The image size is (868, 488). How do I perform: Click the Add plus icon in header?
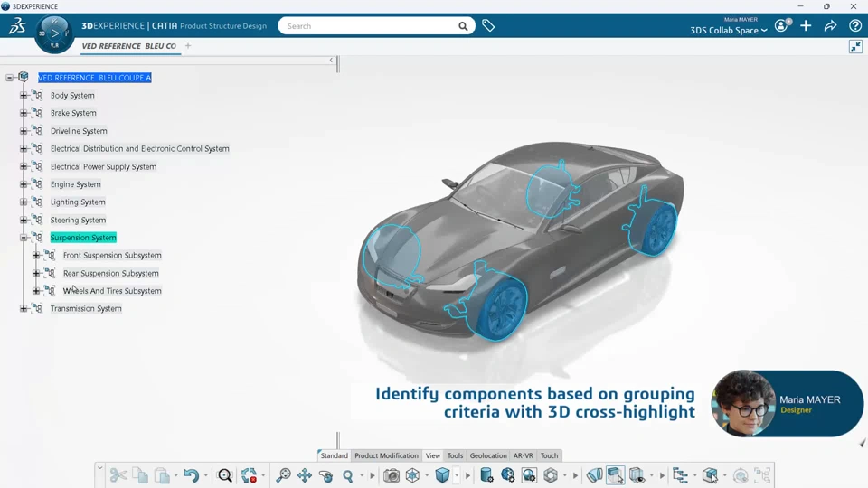806,25
